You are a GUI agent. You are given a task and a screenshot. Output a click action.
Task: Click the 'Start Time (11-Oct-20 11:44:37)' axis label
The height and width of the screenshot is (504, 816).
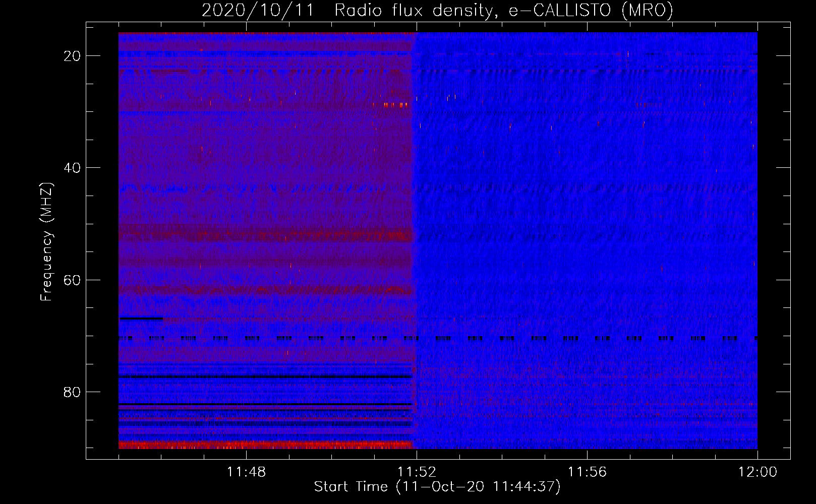point(437,487)
